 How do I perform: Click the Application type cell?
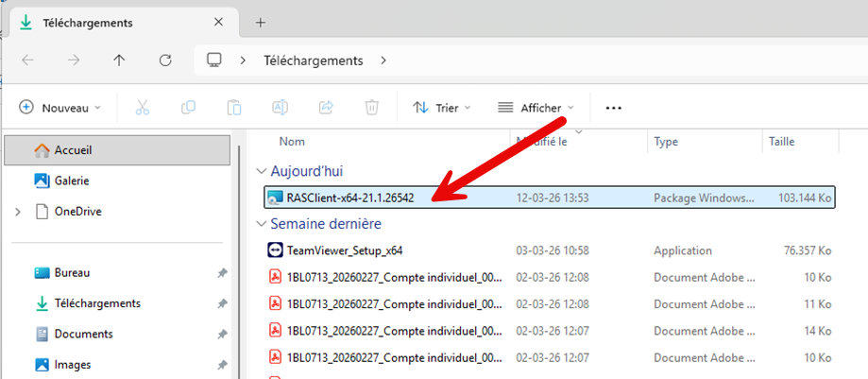[x=683, y=250]
